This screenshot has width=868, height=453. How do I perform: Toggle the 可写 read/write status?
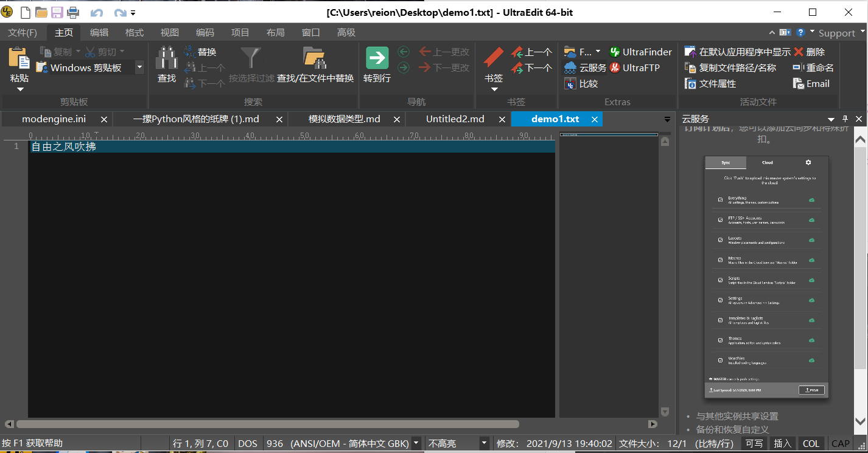(754, 443)
